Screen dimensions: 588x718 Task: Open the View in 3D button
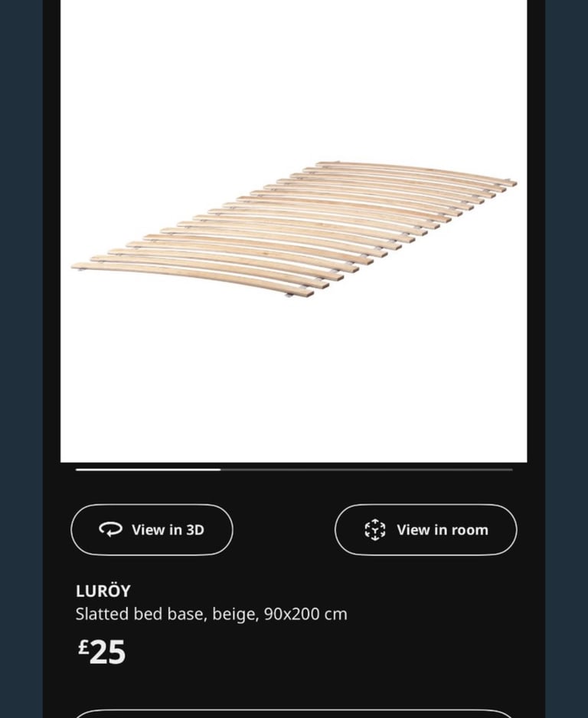pyautogui.click(x=152, y=529)
